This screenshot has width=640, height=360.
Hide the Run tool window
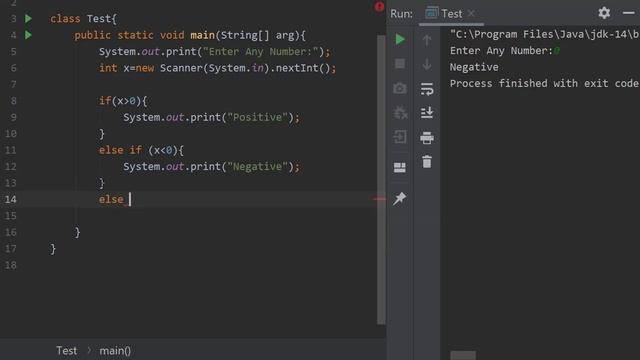[629, 13]
